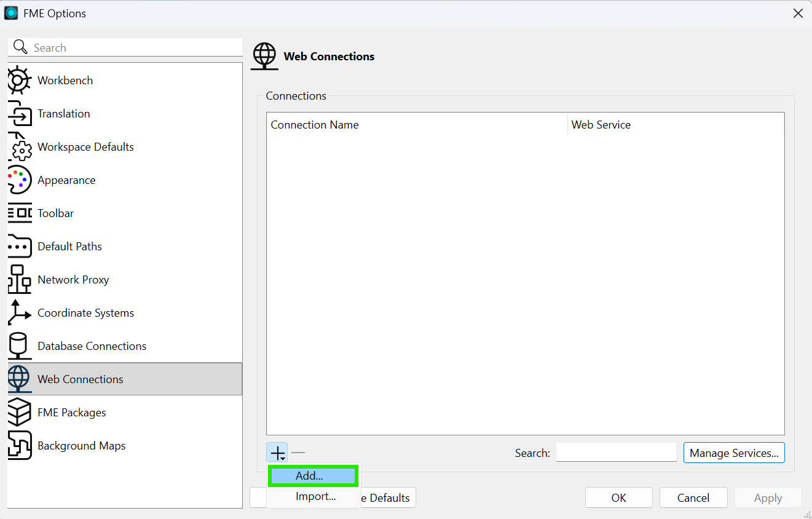Click the Toolbar icon in sidebar
Image resolution: width=812 pixels, height=519 pixels.
[x=19, y=213]
